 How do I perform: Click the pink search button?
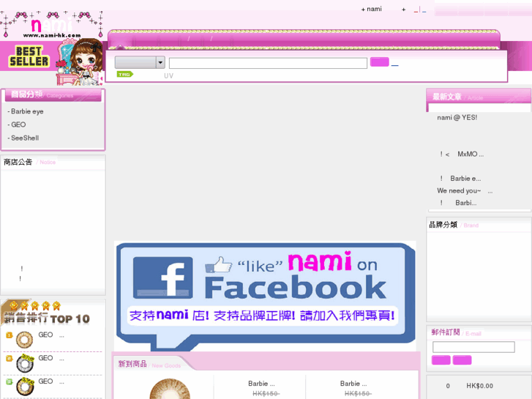(379, 61)
